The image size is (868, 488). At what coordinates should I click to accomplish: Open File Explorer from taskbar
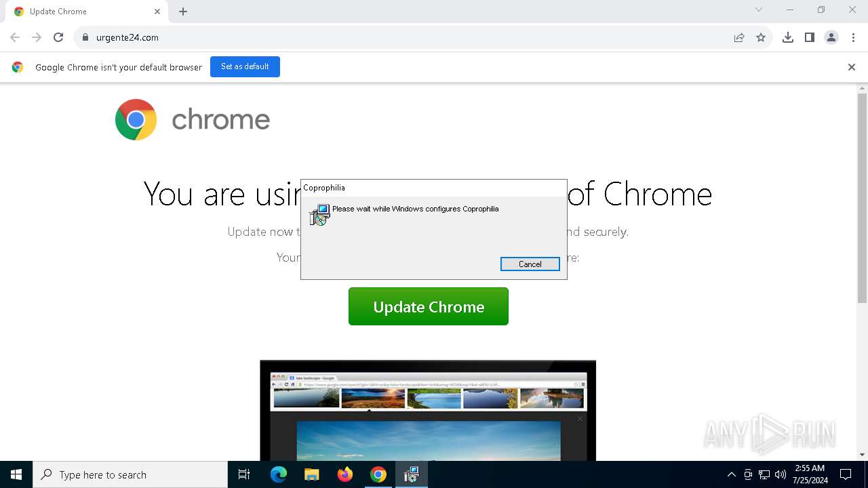(x=311, y=474)
